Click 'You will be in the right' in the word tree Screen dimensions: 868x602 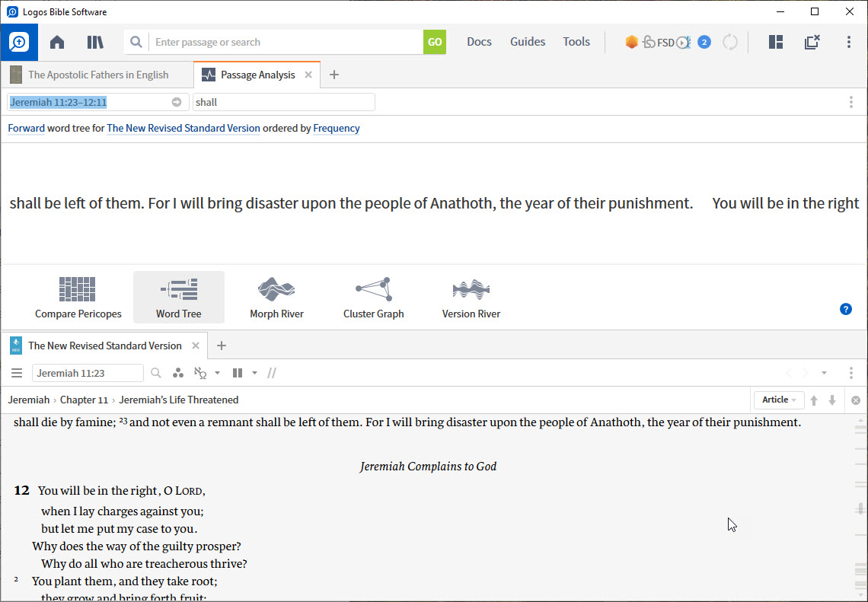[x=786, y=203]
